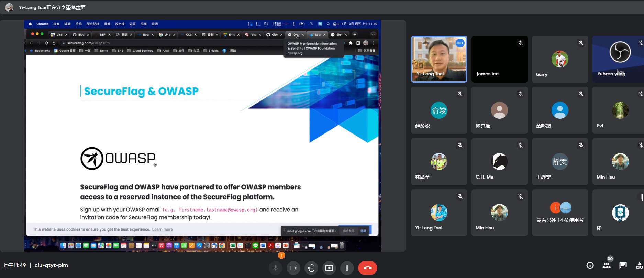Viewport: 644px width, 278px height.
Task: Open the 其他書籤 bookmarks folder
Action: pos(367,51)
